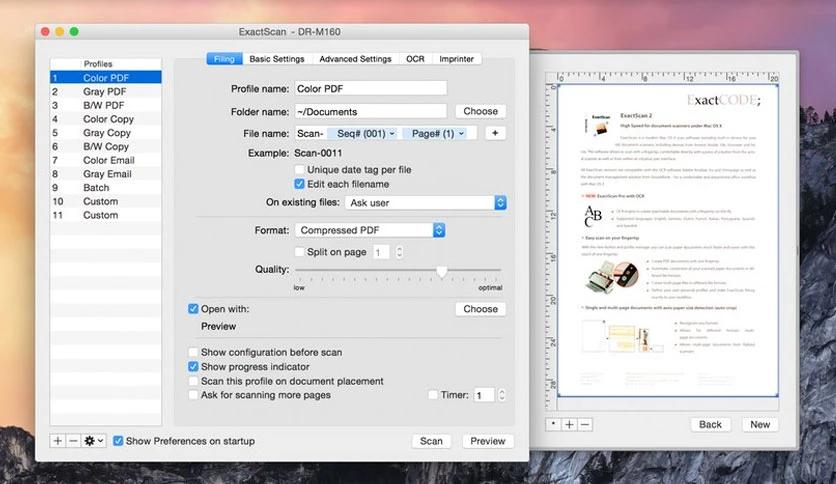Open the Imprinter tab
This screenshot has width=836, height=484.
click(456, 59)
